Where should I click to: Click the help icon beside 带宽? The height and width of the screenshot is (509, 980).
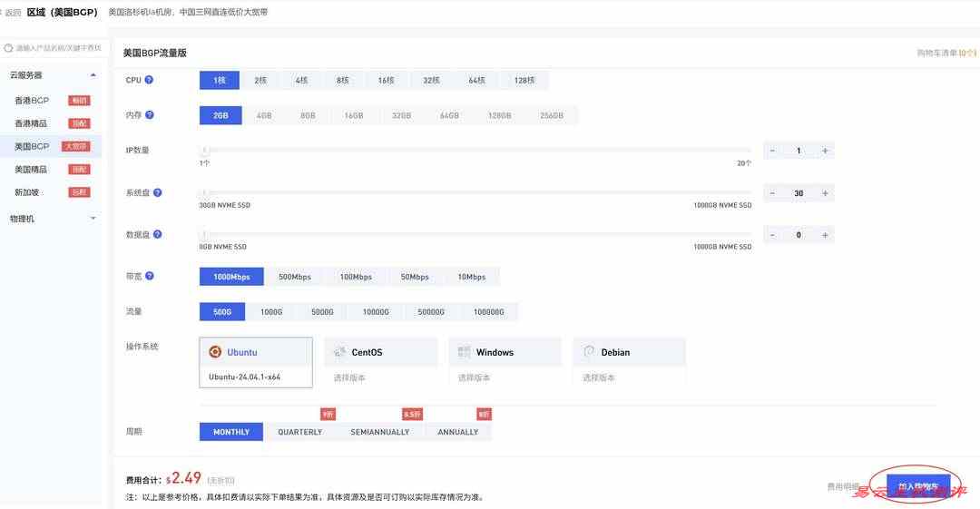pyautogui.click(x=150, y=276)
